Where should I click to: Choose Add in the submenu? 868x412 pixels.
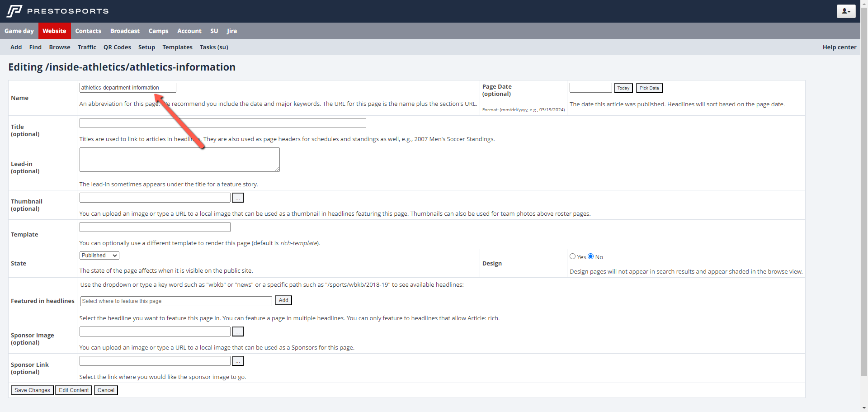pos(16,47)
